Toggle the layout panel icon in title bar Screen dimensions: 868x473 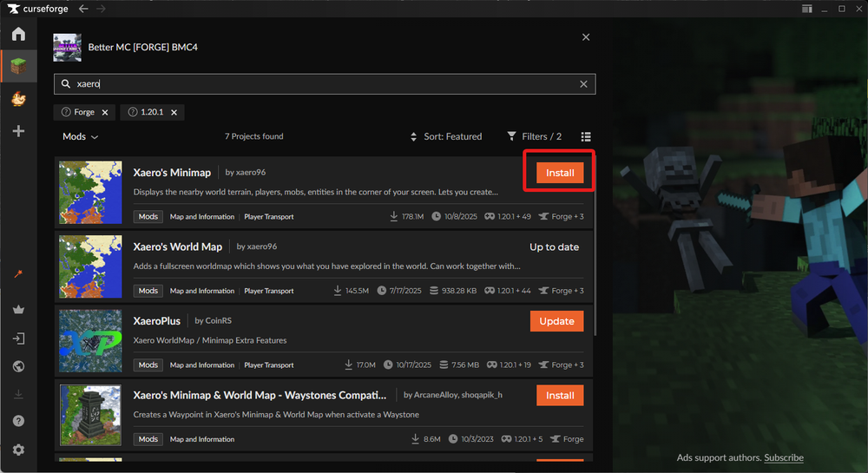click(807, 9)
